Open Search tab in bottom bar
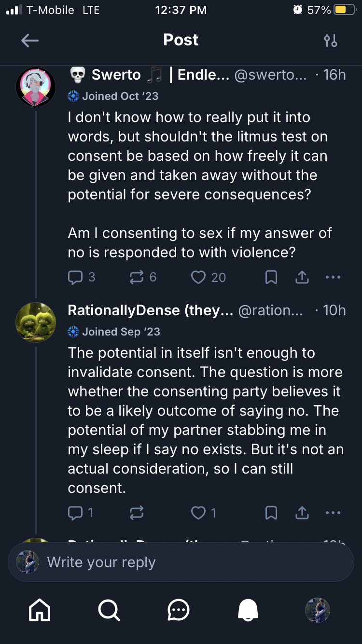This screenshot has width=362, height=644. click(109, 610)
